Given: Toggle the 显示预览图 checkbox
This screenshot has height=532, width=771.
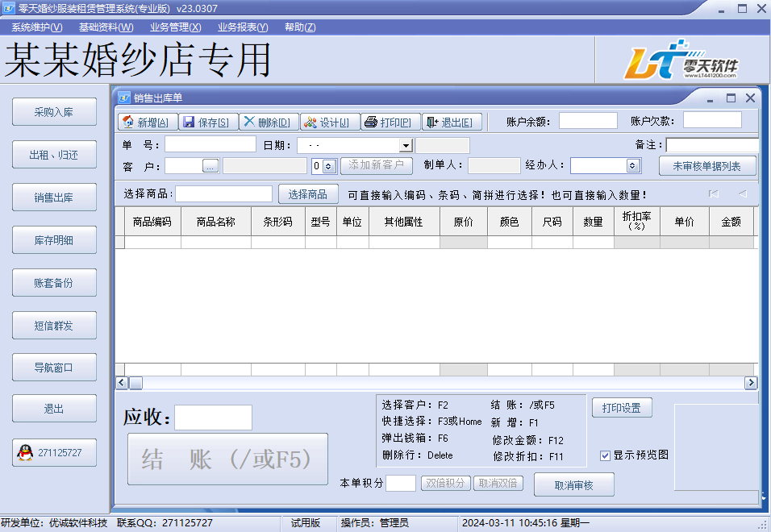Looking at the screenshot, I should pos(606,455).
